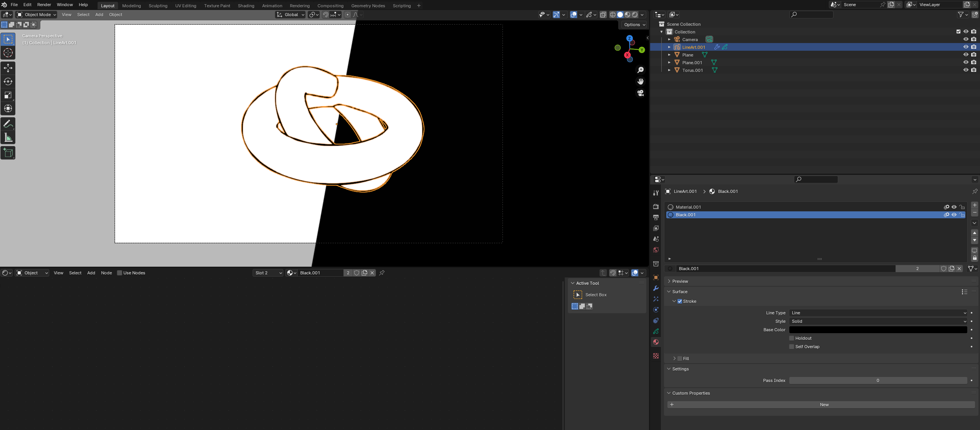The width and height of the screenshot is (980, 430).
Task: Add a new material slot
Action: (x=975, y=205)
